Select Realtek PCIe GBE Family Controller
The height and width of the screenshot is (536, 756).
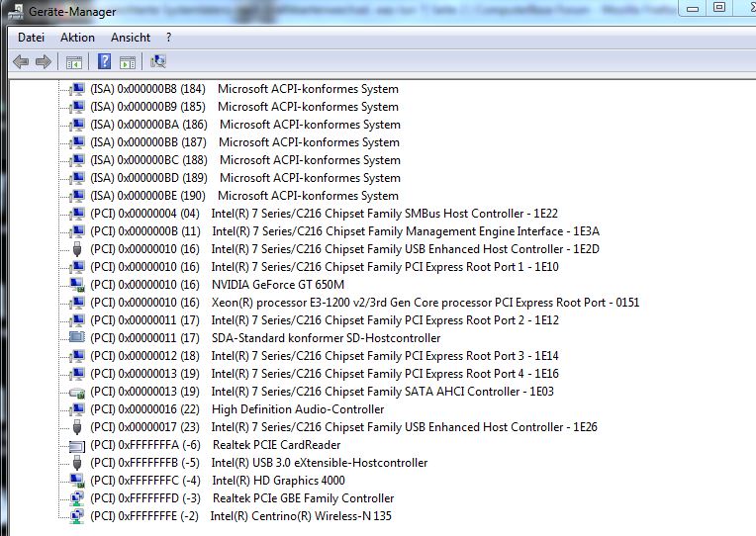[242, 498]
